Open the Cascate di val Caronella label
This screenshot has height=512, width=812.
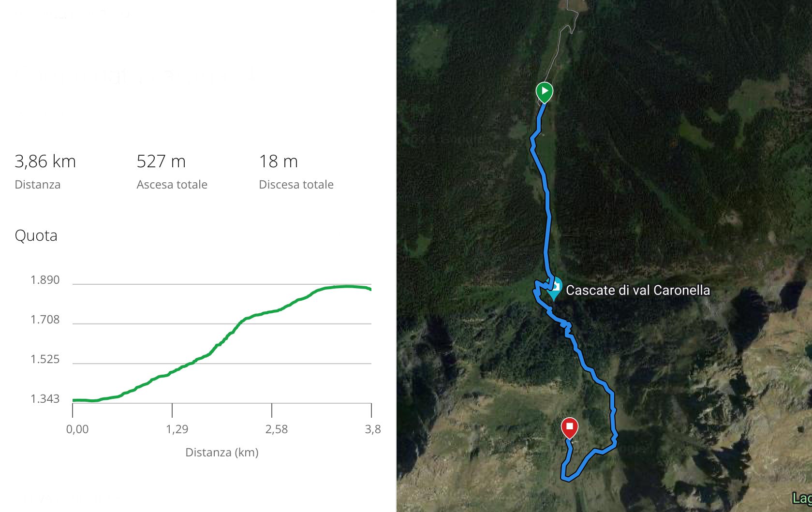pos(638,290)
